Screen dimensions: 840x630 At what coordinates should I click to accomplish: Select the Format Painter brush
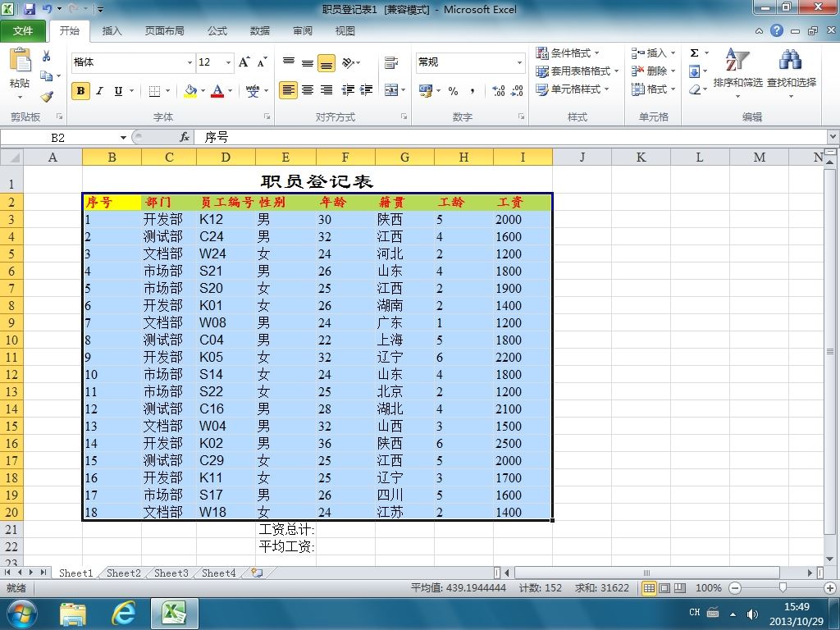[x=47, y=97]
